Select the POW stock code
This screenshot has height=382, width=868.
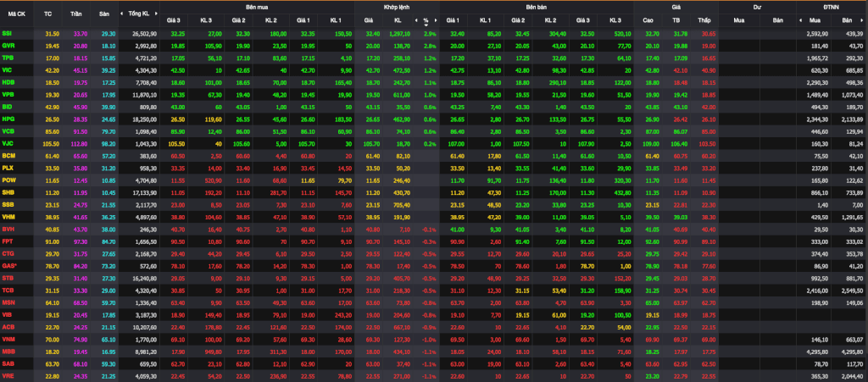(8, 179)
